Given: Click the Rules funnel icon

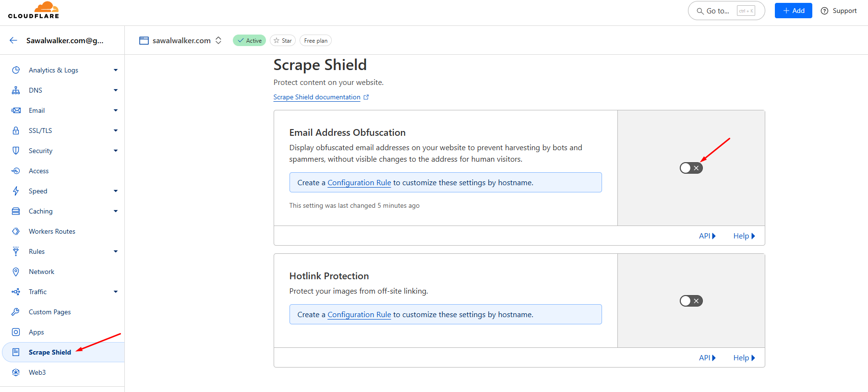Looking at the screenshot, I should pos(16,251).
